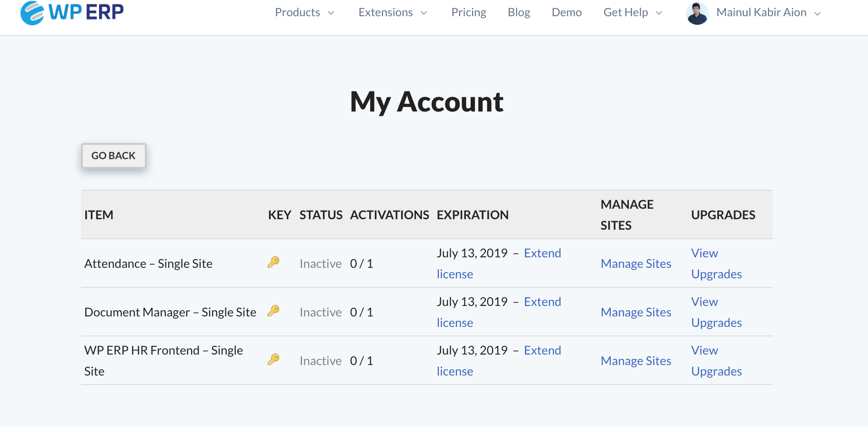This screenshot has height=427, width=868.
Task: Expand the Get Help dropdown menu
Action: (x=633, y=12)
